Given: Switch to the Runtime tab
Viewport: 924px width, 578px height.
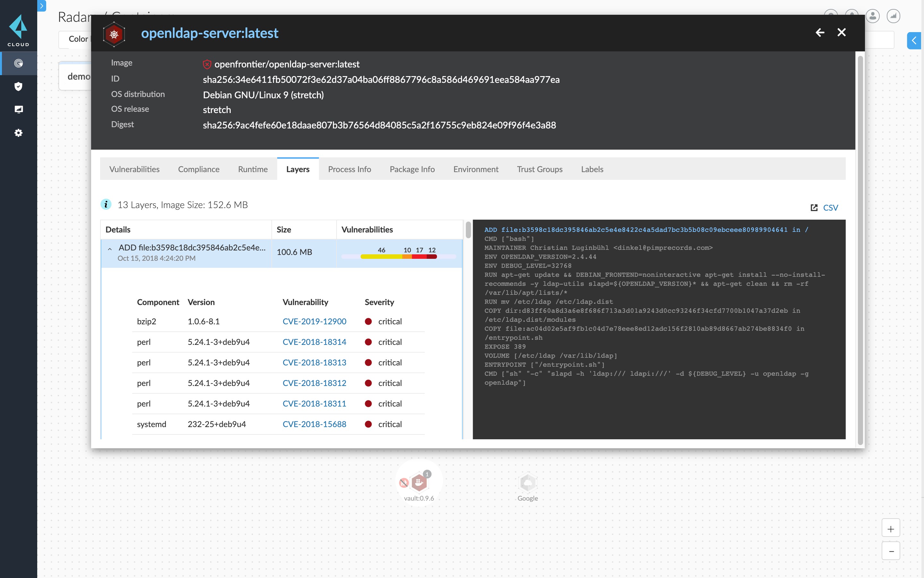Looking at the screenshot, I should [253, 169].
